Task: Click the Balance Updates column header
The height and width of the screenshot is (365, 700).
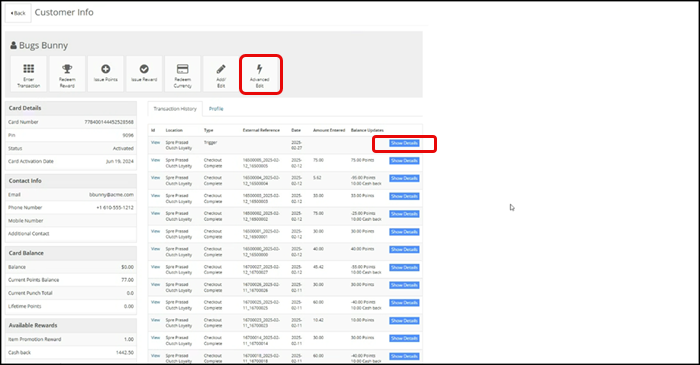Action: pyautogui.click(x=367, y=130)
